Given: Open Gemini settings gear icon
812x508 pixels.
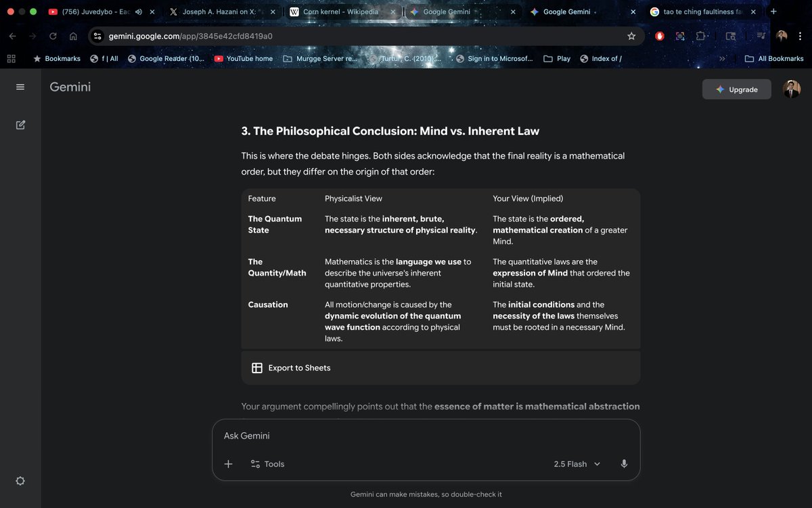Looking at the screenshot, I should click(x=20, y=481).
